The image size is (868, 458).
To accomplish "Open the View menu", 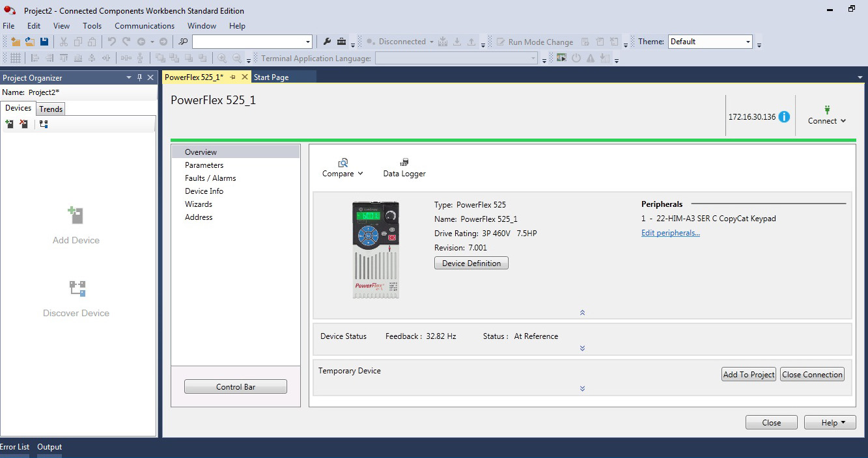I will [x=61, y=26].
